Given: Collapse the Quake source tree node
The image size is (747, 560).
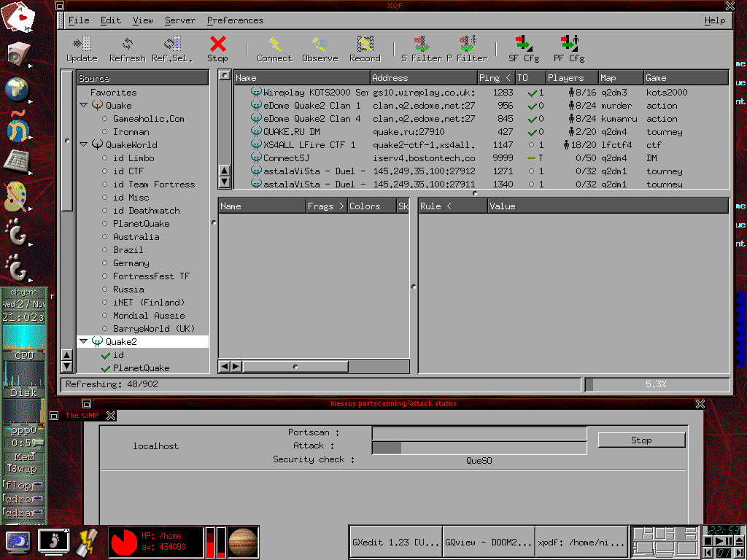Looking at the screenshot, I should tap(85, 106).
